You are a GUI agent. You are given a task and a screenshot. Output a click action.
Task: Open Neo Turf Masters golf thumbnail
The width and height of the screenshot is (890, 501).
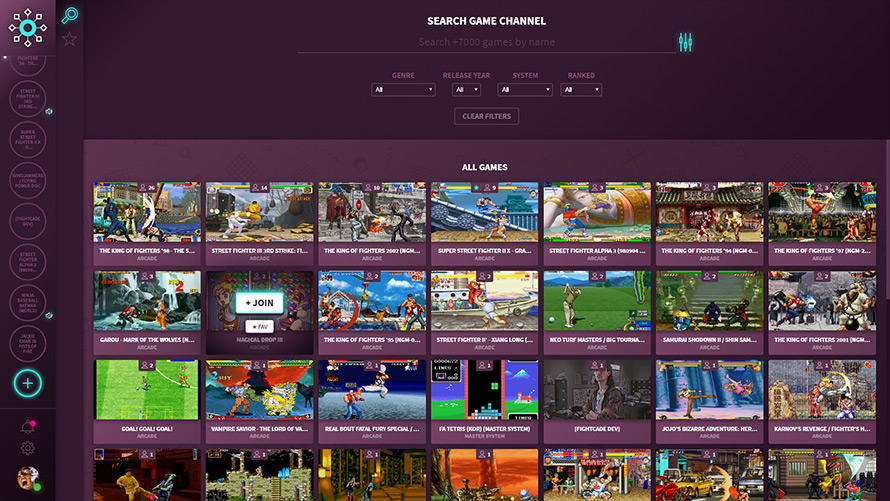click(597, 301)
